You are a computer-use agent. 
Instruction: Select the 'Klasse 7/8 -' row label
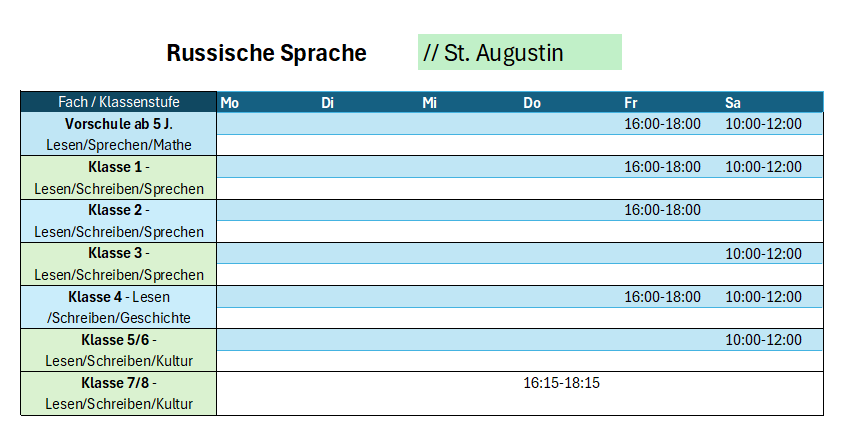tap(119, 383)
